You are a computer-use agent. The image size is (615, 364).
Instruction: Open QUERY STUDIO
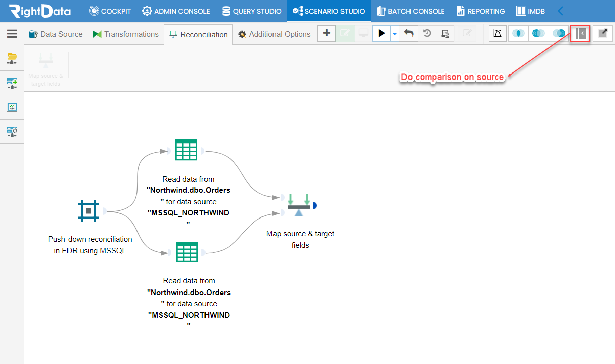pyautogui.click(x=252, y=11)
